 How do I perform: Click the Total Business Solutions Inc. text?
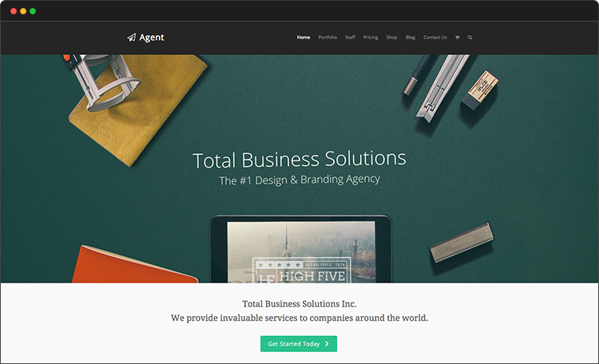pyautogui.click(x=299, y=304)
